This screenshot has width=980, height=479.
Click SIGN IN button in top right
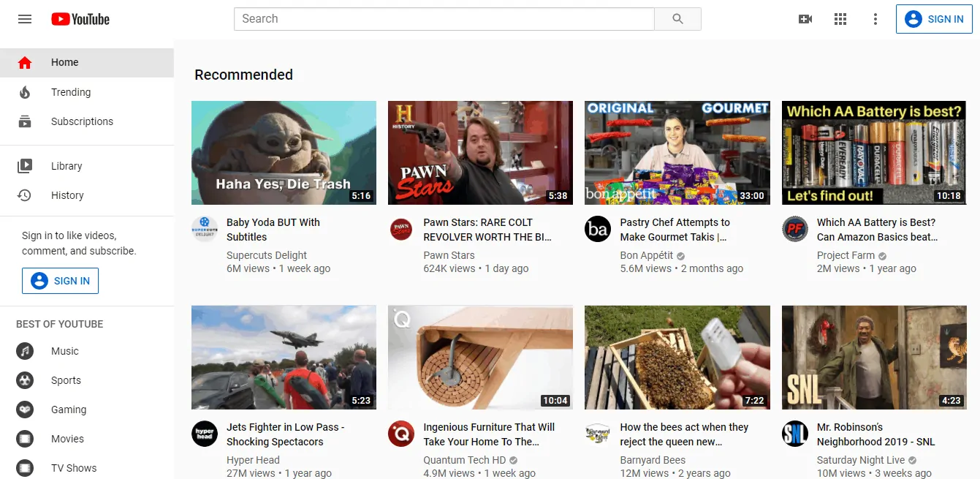coord(934,19)
